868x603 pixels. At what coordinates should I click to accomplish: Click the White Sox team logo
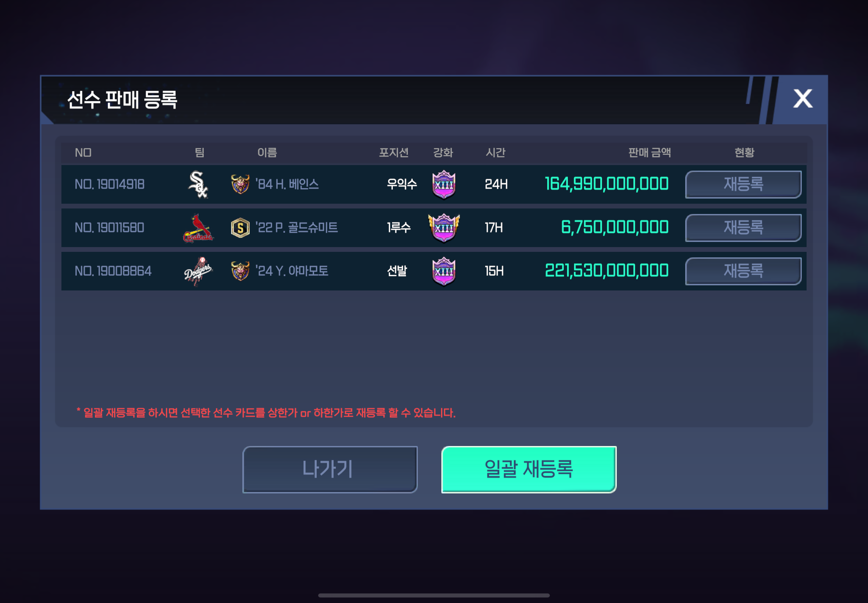click(x=198, y=184)
